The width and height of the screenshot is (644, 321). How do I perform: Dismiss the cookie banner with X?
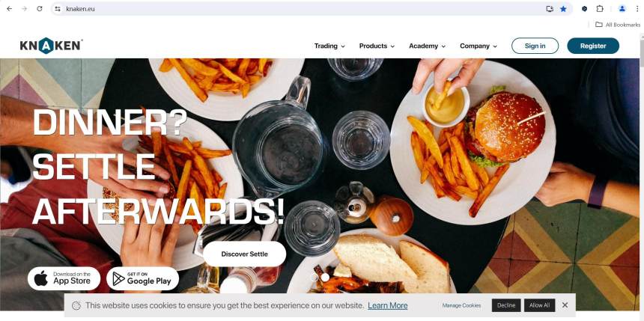[565, 305]
